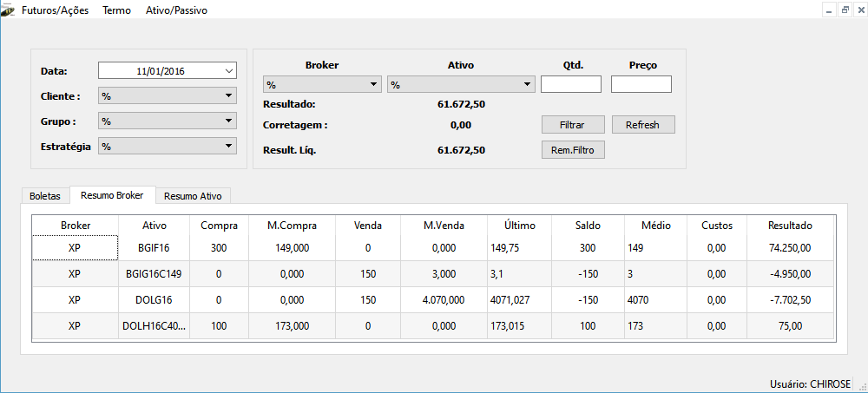Click the Médio column header
Viewport: 868px width, 393px height.
tap(655, 226)
